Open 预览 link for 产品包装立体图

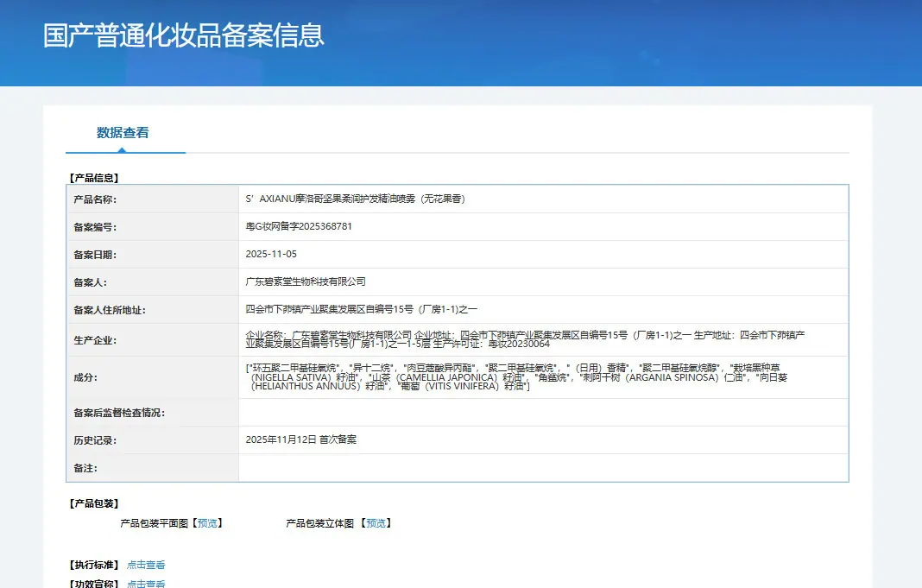(x=376, y=523)
